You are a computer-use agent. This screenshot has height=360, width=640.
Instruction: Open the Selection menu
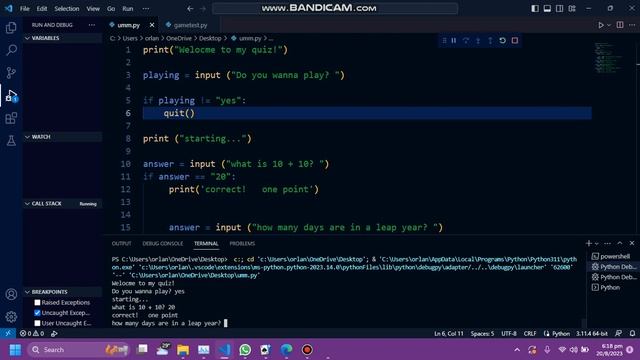click(67, 8)
